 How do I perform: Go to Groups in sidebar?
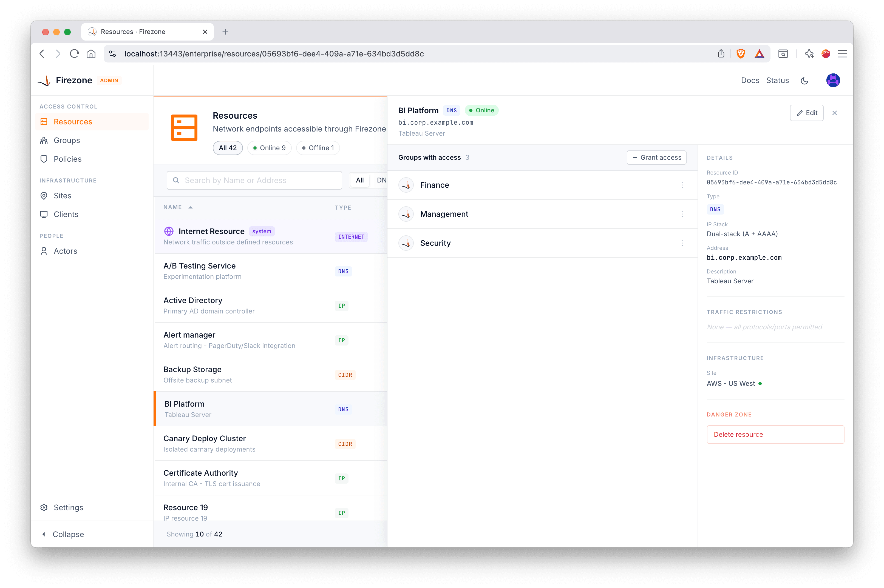pos(66,140)
